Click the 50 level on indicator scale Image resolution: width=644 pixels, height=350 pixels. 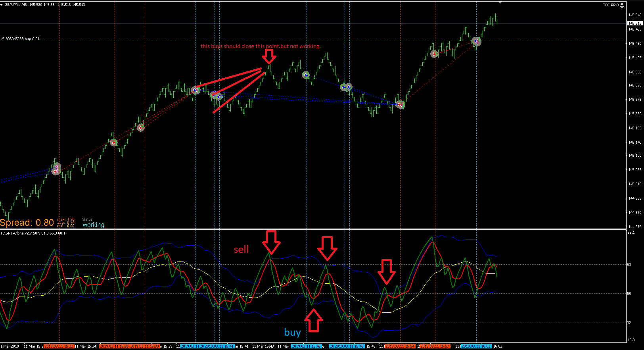[x=629, y=294]
